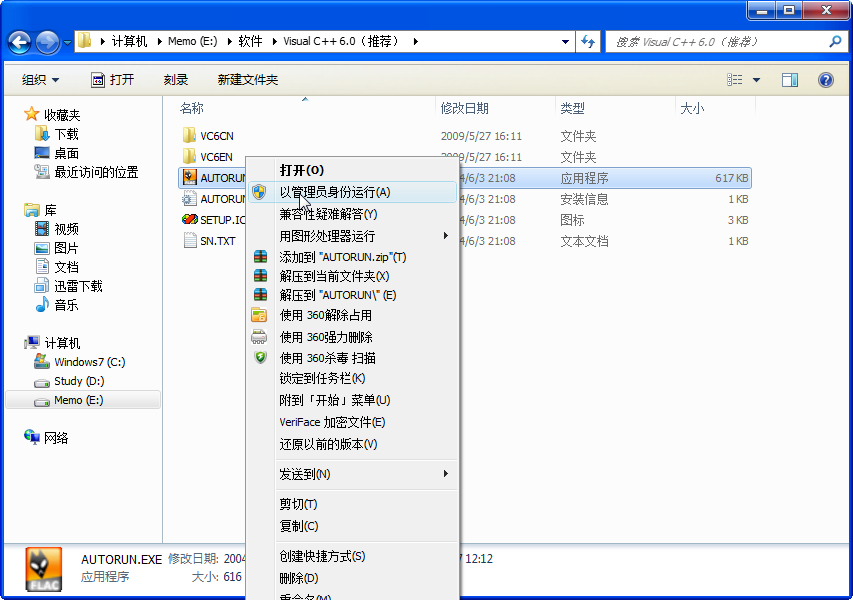Open the Help question mark icon
Screen dimensions: 853x600
point(825,80)
